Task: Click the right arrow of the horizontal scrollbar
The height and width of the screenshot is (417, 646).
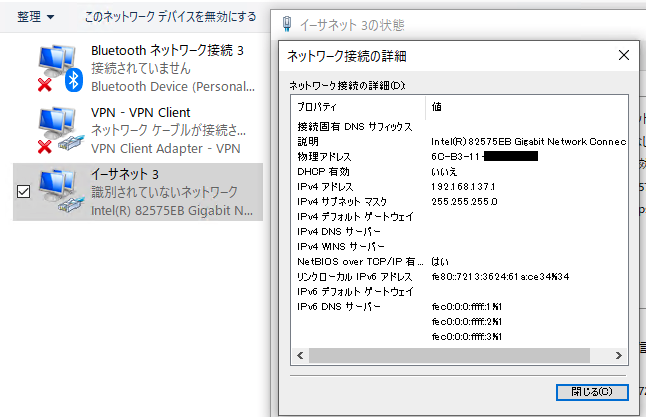Action: coord(618,356)
